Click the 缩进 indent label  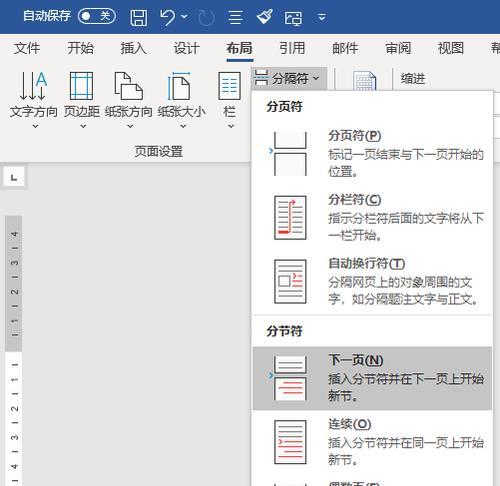point(413,79)
